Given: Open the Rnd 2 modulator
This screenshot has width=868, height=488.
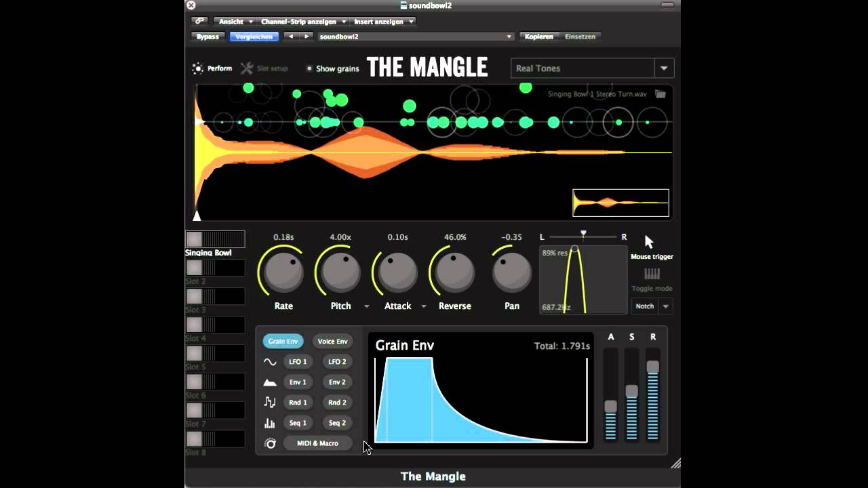Looking at the screenshot, I should point(337,403).
